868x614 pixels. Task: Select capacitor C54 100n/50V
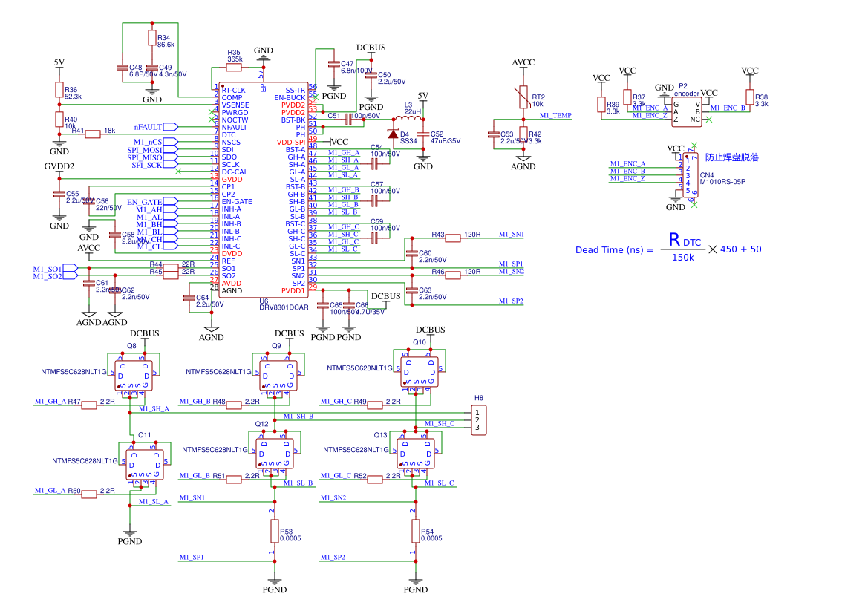[x=375, y=164]
